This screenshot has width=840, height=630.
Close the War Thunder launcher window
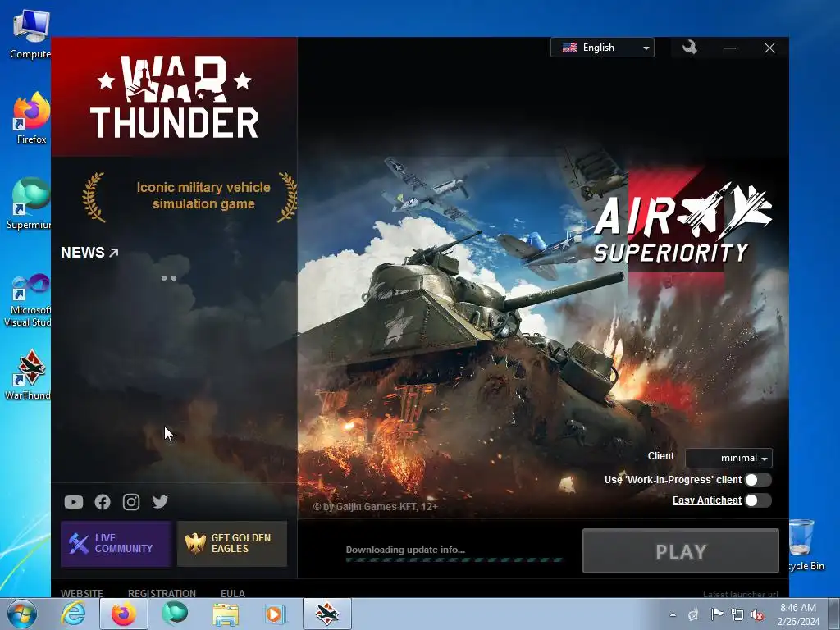click(769, 48)
